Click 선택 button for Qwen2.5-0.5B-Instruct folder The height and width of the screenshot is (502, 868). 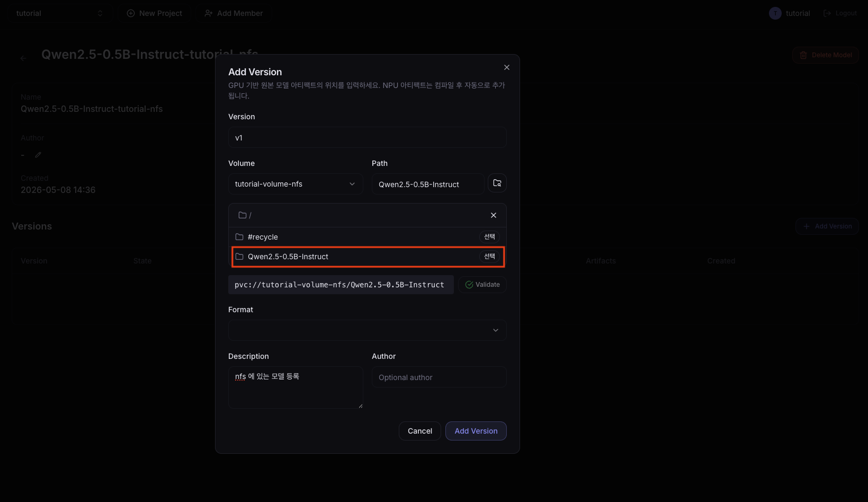pyautogui.click(x=490, y=256)
